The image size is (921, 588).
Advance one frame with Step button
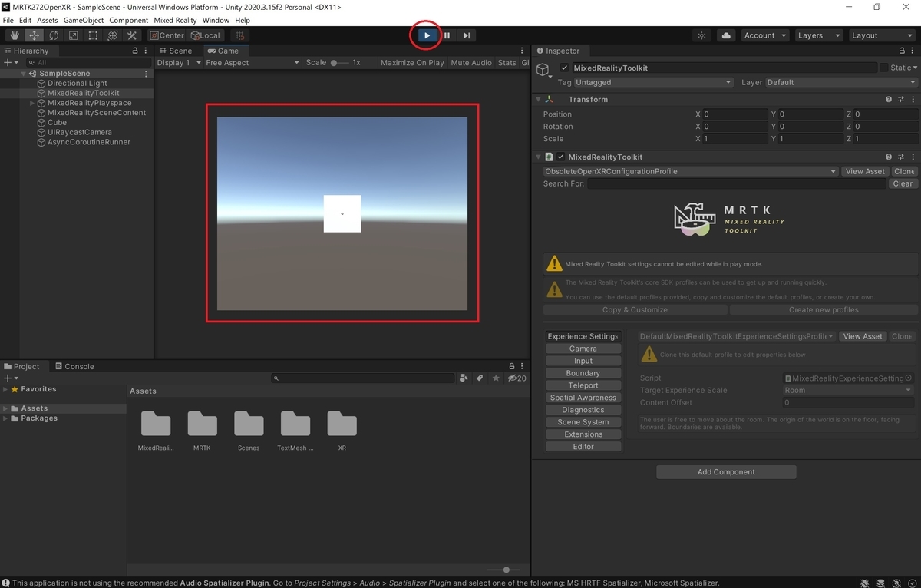point(466,35)
